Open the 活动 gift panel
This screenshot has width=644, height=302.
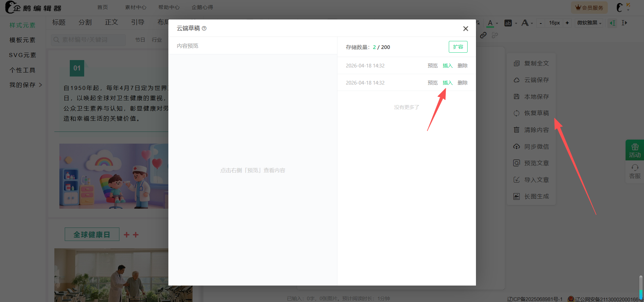coord(635,150)
